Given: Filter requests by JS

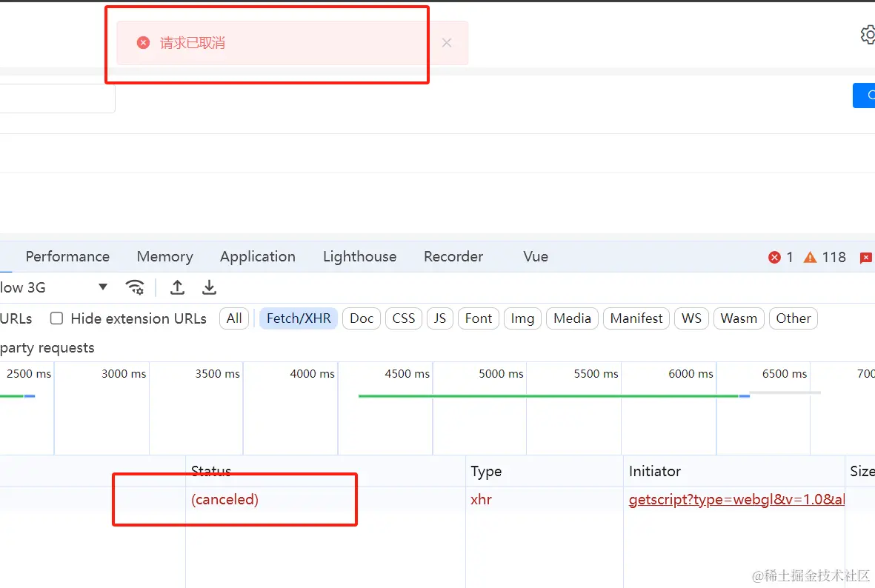Looking at the screenshot, I should coord(440,318).
